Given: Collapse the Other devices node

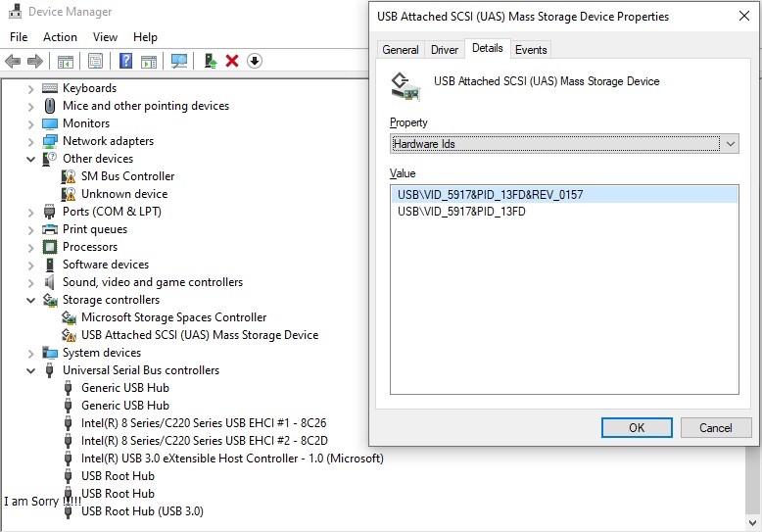Looking at the screenshot, I should [30, 159].
